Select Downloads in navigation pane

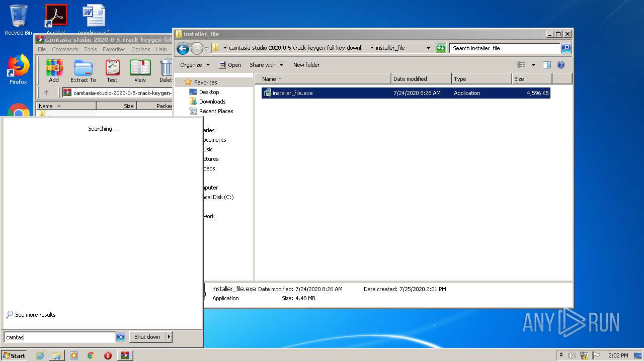coord(212,102)
